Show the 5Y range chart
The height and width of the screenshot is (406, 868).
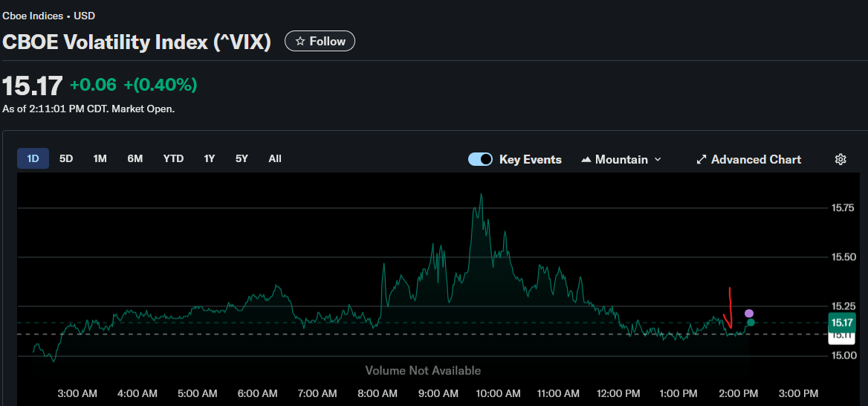pyautogui.click(x=242, y=158)
